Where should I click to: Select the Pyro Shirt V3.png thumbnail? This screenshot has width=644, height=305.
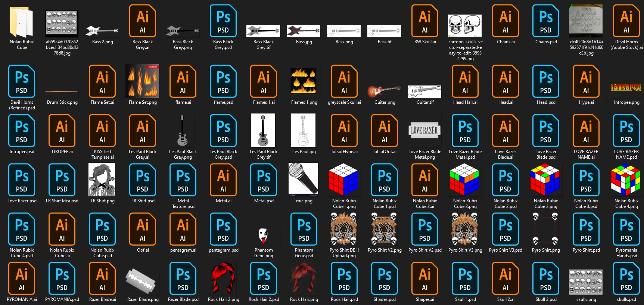(465, 229)
